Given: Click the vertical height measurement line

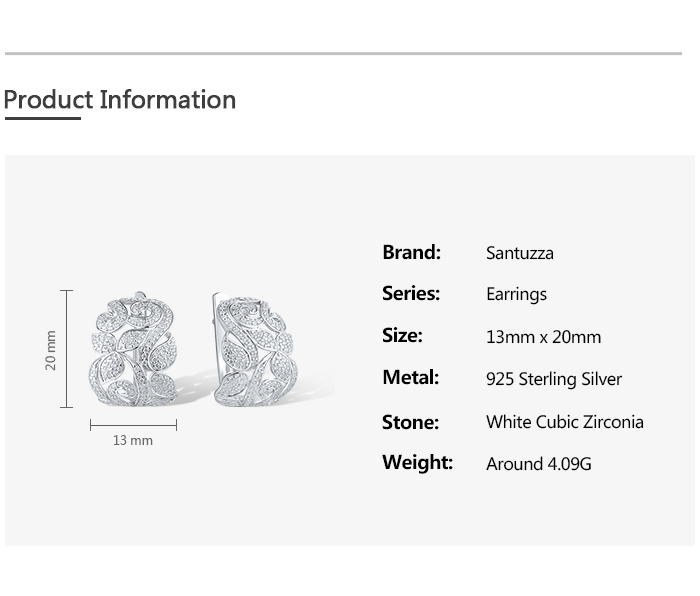Looking at the screenshot, I should pos(67,348).
